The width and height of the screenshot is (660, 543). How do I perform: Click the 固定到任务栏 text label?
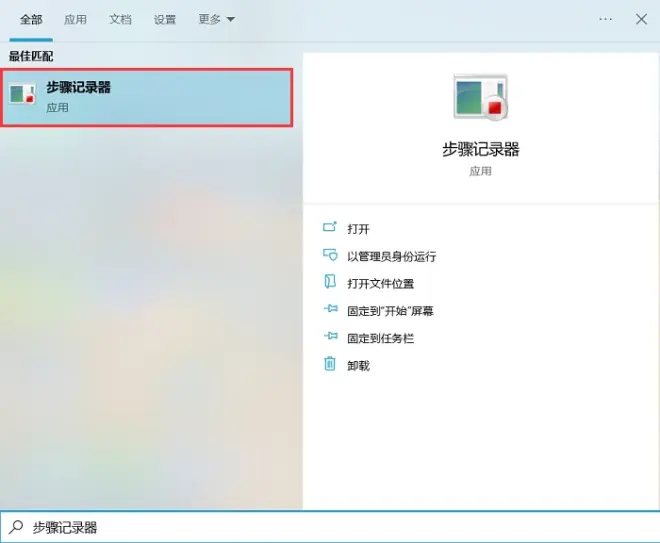click(x=380, y=338)
